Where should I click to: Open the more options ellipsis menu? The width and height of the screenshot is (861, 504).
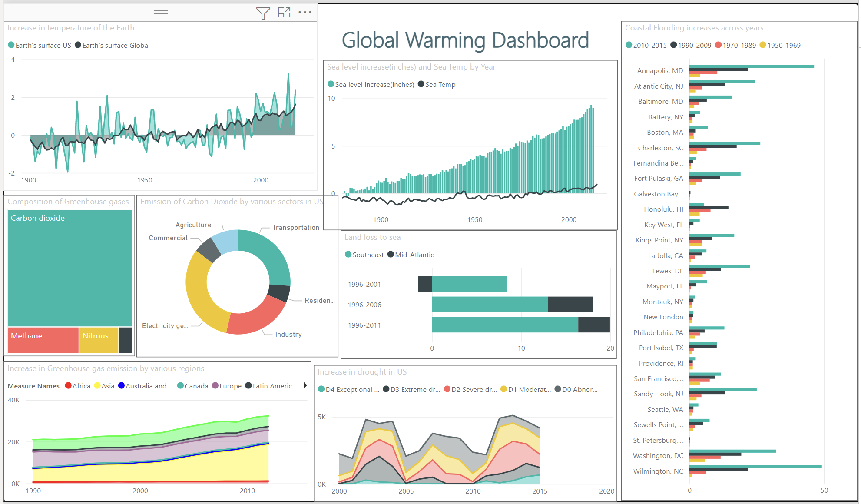305,12
